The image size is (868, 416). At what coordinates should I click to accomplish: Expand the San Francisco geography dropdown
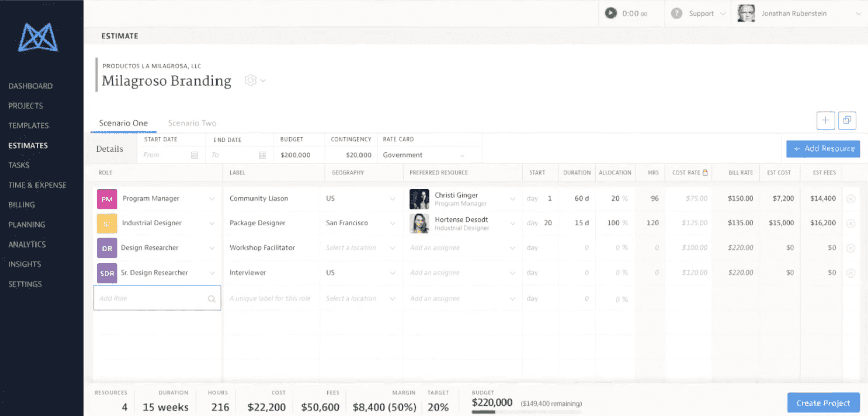point(392,223)
